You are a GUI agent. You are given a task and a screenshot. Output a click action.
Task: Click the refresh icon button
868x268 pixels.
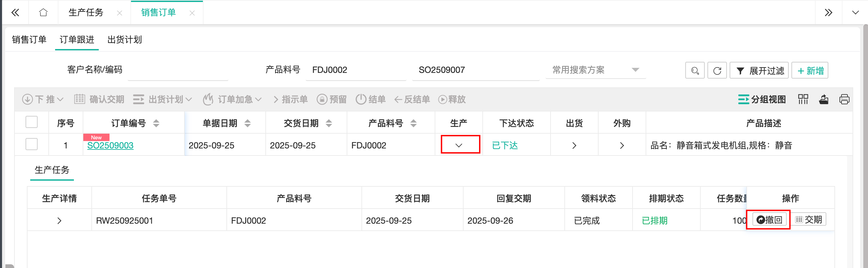[717, 71]
